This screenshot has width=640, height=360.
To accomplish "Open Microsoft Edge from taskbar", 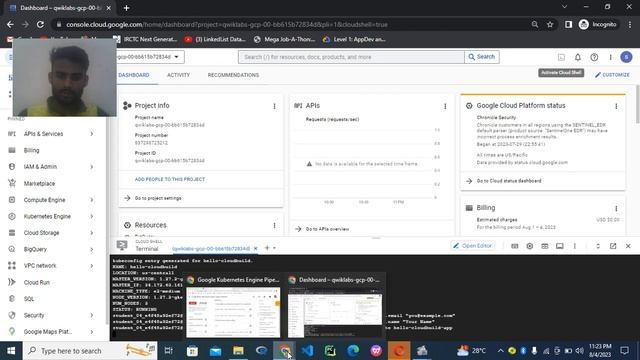I will point(353,351).
